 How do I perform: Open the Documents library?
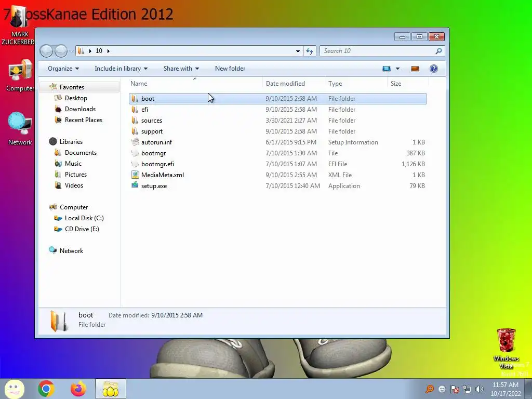[81, 153]
